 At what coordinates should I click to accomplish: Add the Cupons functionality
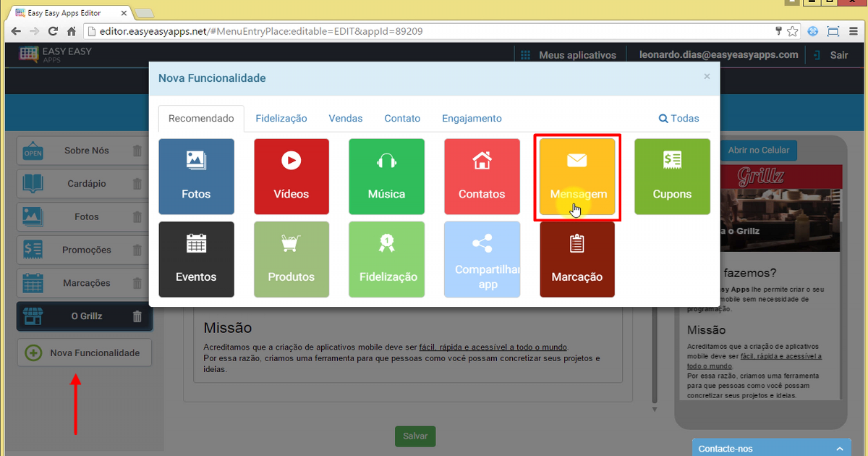click(x=672, y=176)
